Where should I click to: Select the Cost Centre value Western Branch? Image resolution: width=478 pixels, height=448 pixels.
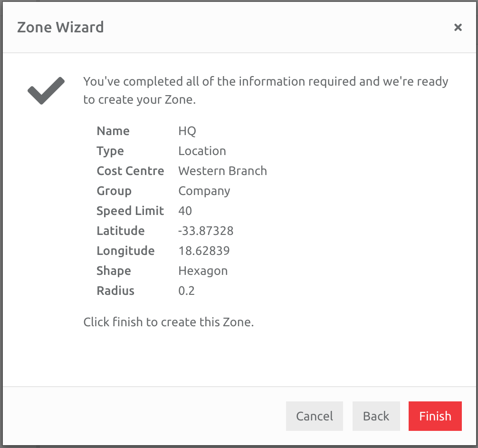pos(222,171)
